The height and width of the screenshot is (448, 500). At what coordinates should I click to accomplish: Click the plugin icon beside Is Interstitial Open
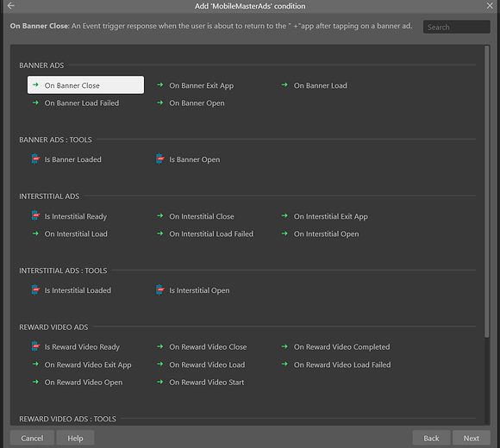click(159, 290)
